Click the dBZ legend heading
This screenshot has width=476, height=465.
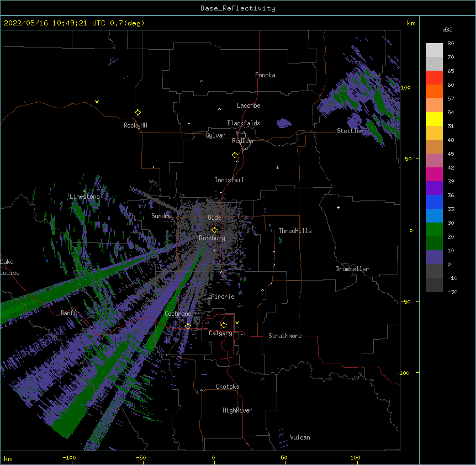coord(447,30)
